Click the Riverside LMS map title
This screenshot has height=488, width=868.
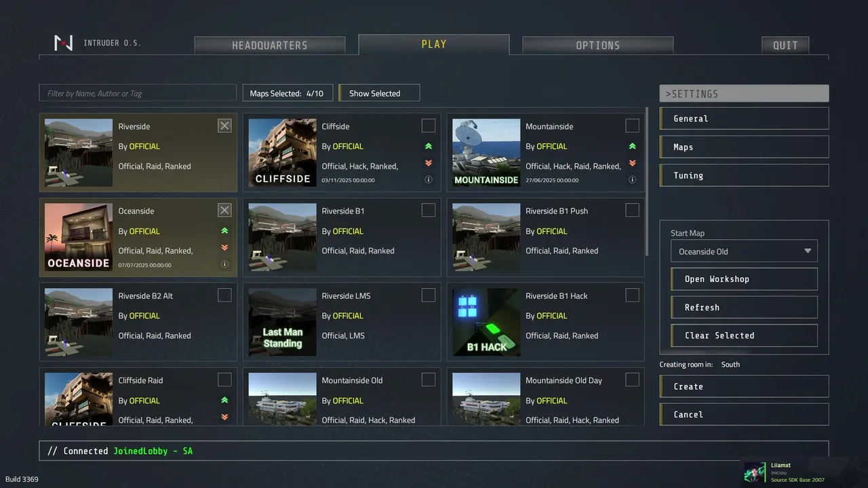(x=346, y=296)
